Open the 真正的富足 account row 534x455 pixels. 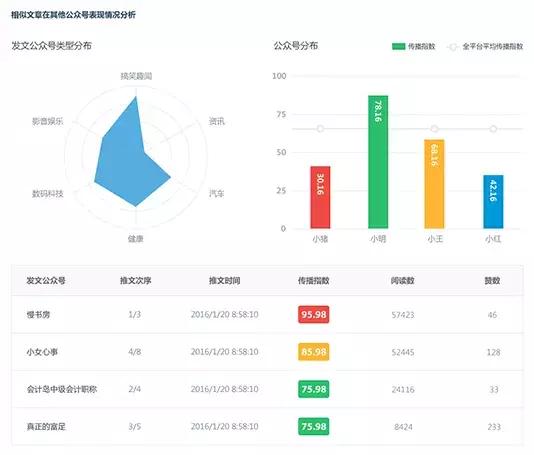click(x=267, y=426)
